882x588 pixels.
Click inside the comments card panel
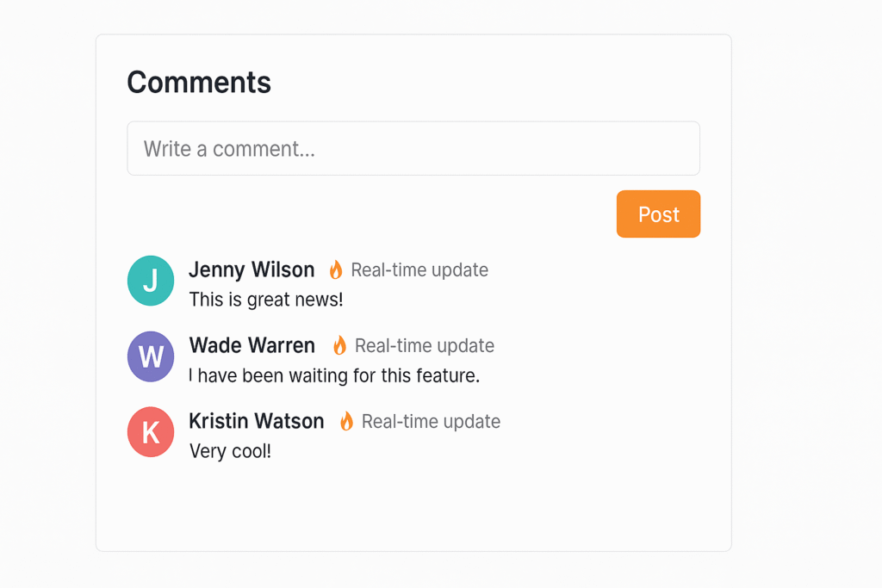tap(413, 508)
